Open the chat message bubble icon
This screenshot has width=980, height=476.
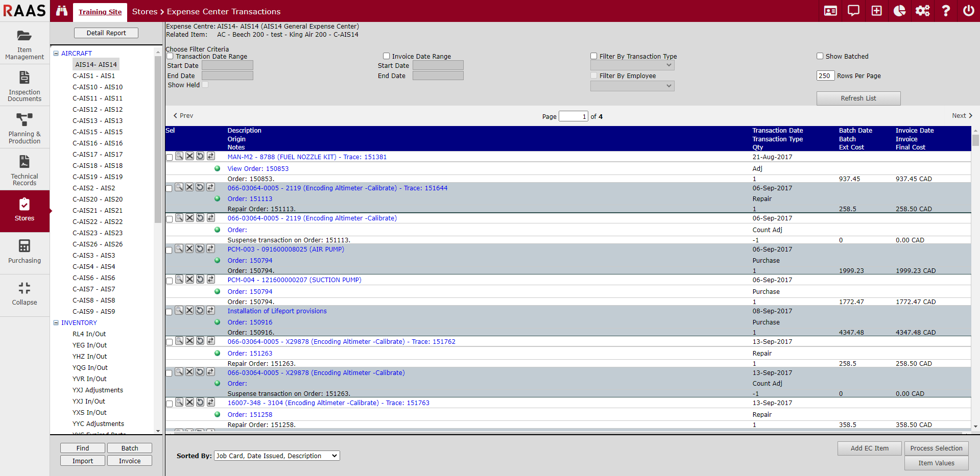click(853, 11)
